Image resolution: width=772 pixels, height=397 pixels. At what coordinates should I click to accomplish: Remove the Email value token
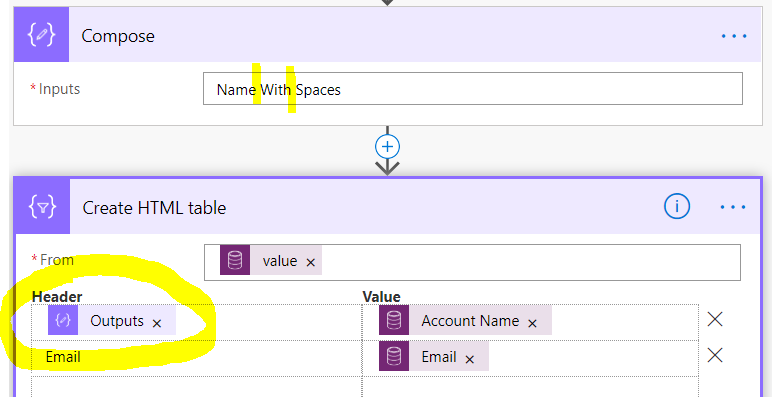tap(470, 359)
